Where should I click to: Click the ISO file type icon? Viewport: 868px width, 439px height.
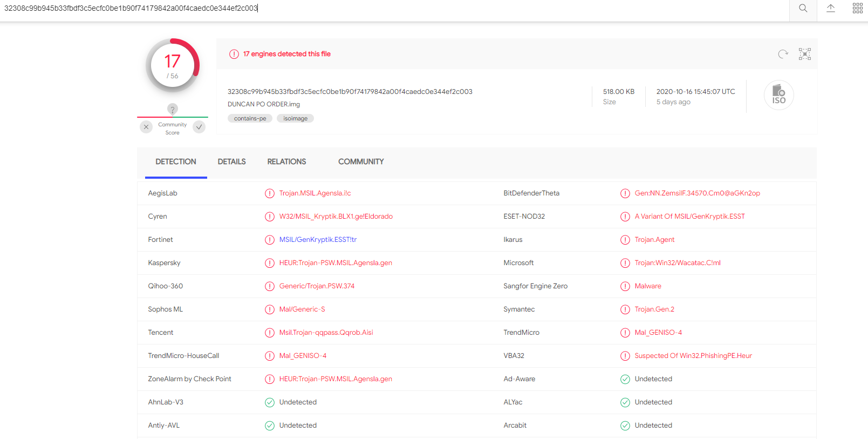[x=778, y=95]
